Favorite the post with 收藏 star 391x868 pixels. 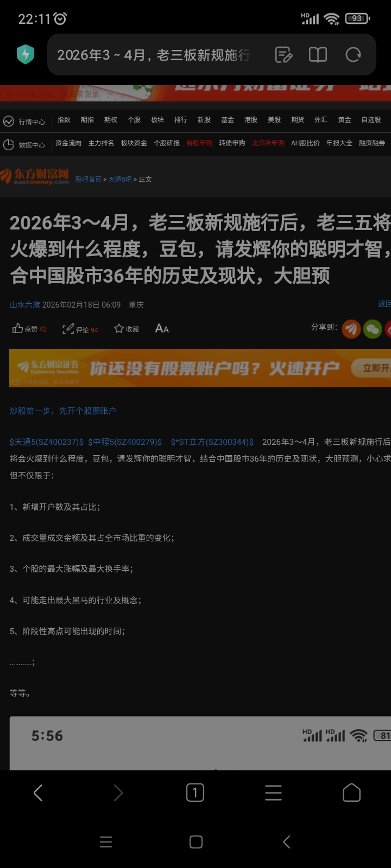click(x=127, y=329)
